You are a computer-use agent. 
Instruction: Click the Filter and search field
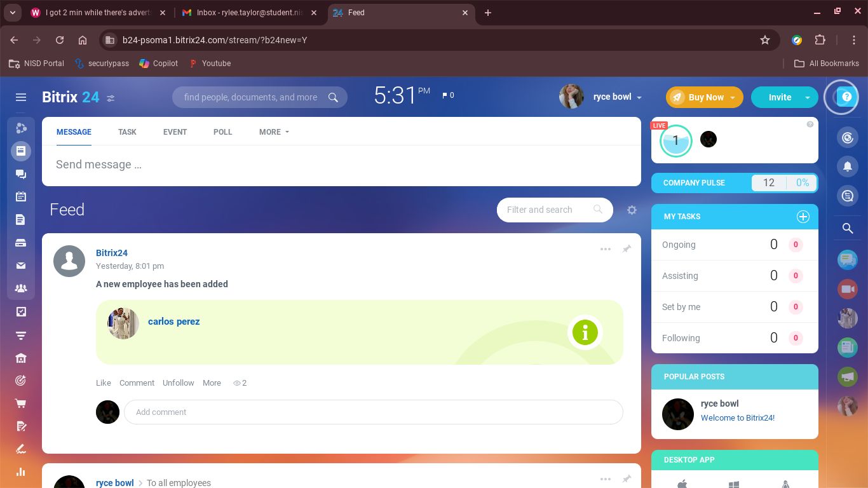[546, 210]
